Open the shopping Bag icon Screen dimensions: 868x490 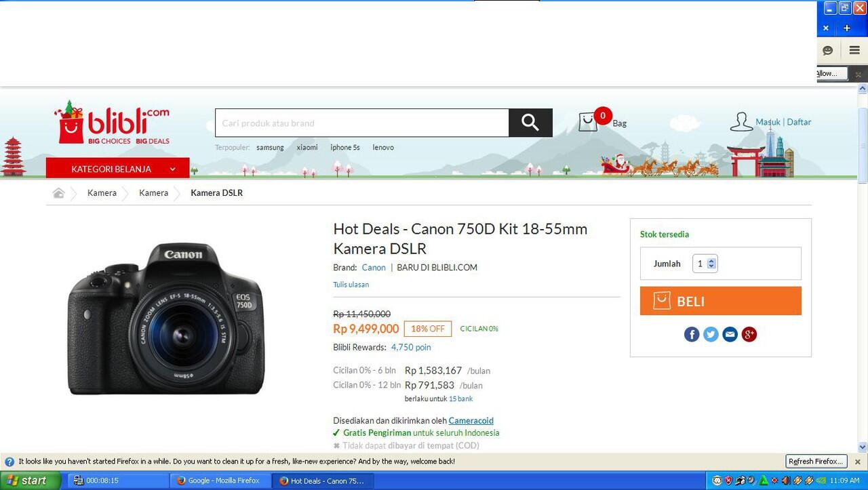(x=588, y=122)
